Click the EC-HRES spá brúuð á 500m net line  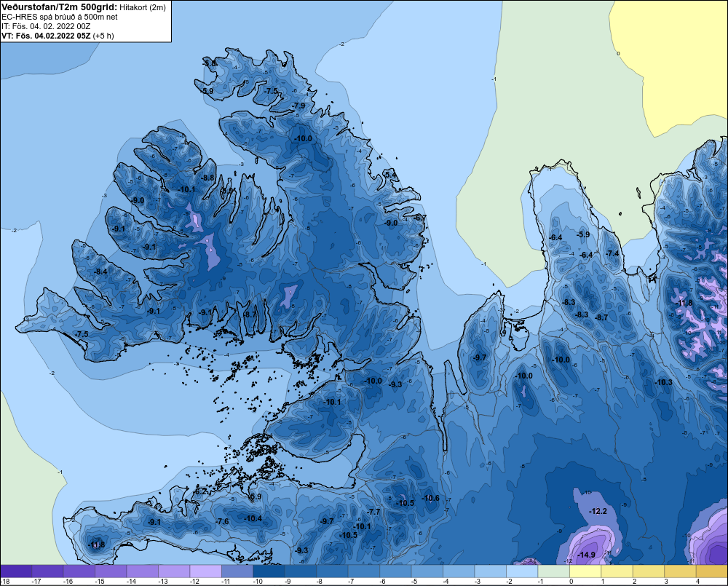coord(60,17)
